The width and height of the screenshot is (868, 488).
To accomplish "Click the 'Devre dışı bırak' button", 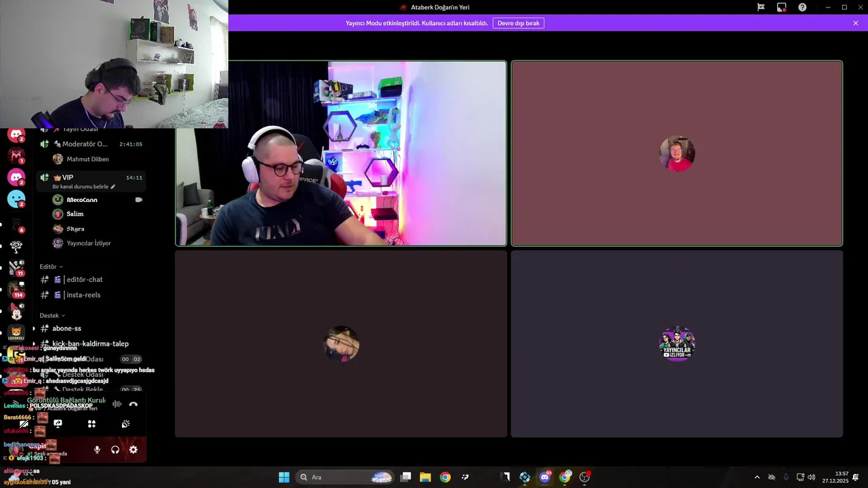I will (518, 23).
